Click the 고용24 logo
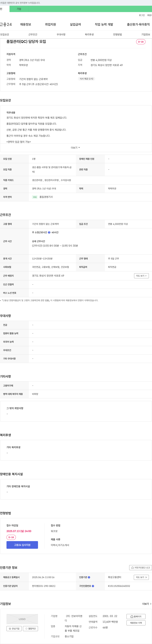This screenshot has width=152, height=644. coord(6,24)
